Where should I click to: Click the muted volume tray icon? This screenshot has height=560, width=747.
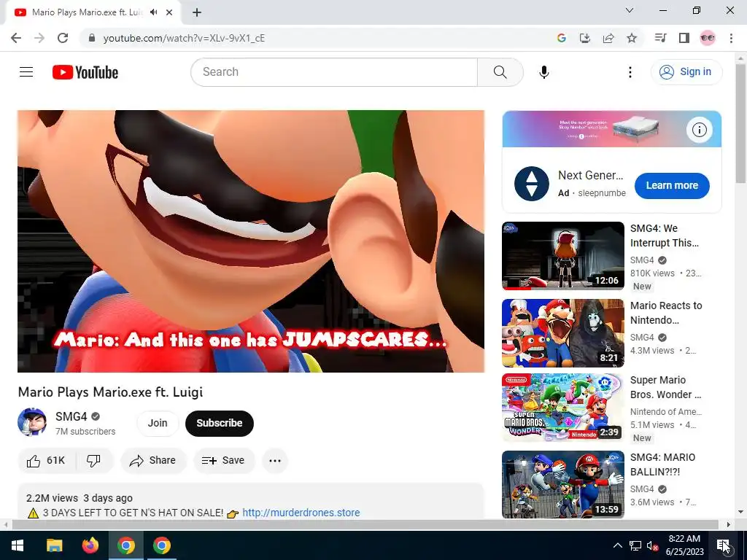652,545
